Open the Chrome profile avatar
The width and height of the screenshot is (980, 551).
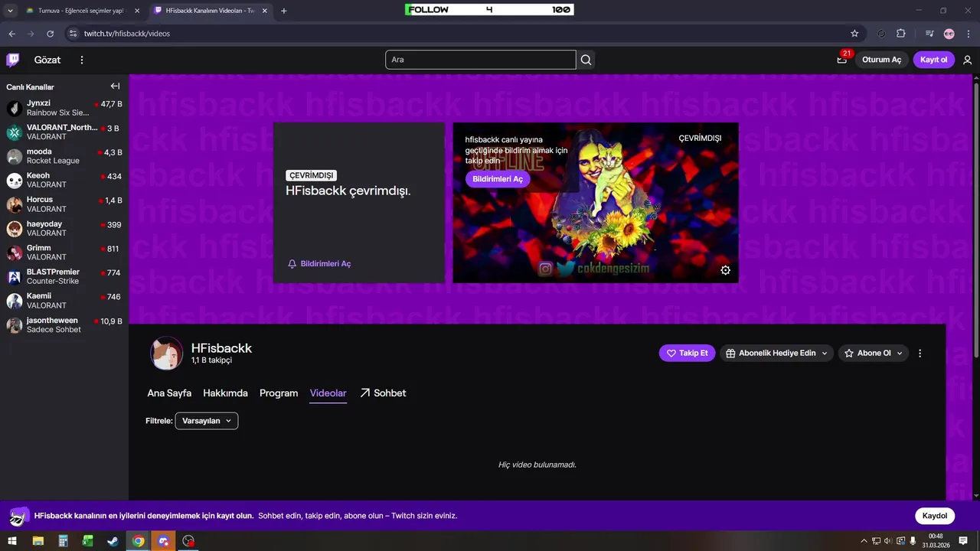(x=949, y=34)
